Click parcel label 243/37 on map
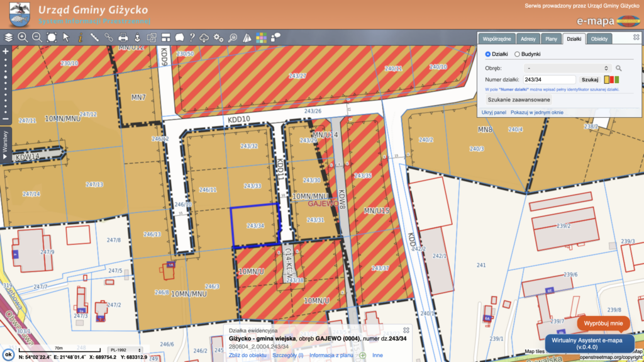Screen dimensions: 644x362 tap(380, 268)
